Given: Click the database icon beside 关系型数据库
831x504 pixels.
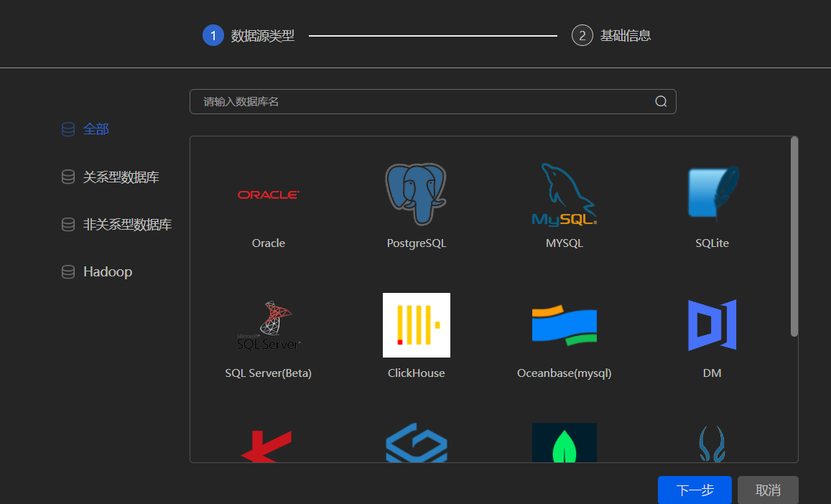Looking at the screenshot, I should click(68, 177).
